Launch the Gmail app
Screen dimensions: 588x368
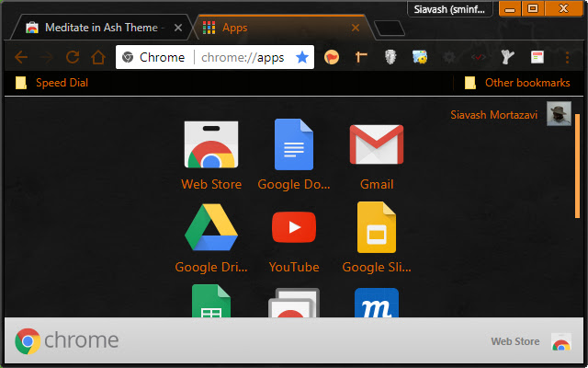point(377,144)
